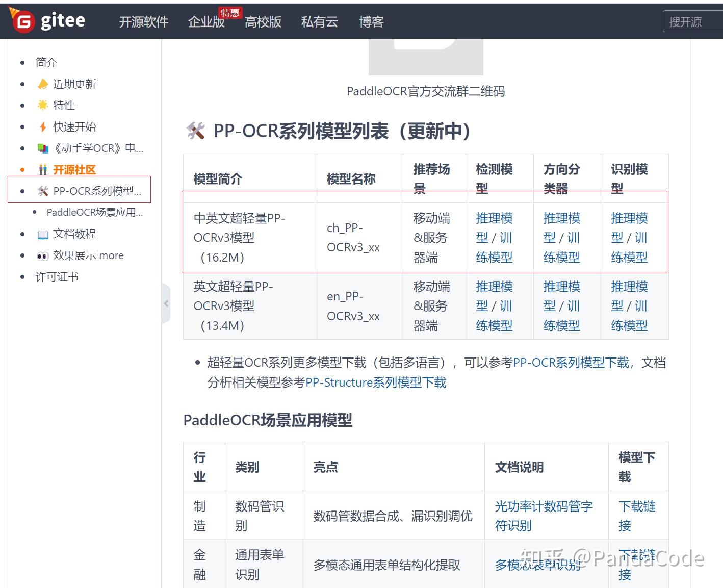This screenshot has width=723, height=588.
Task: Click the bell icon beside 近期更新
Action: pyautogui.click(x=42, y=84)
